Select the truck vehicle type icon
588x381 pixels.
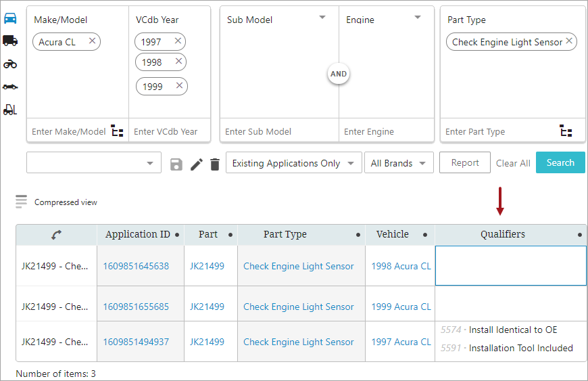tap(10, 41)
